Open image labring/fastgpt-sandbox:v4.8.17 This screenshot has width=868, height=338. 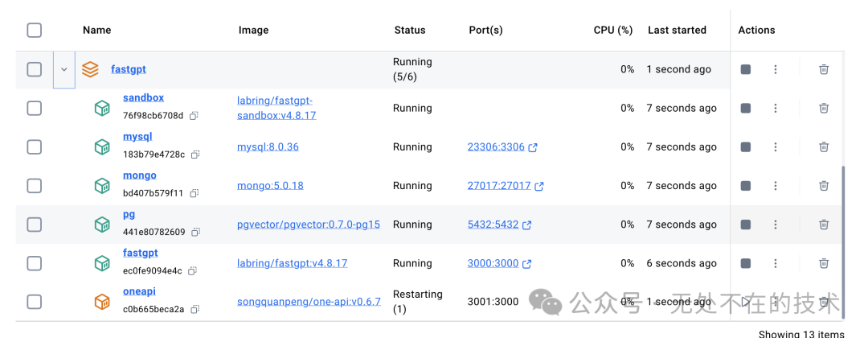tap(276, 108)
